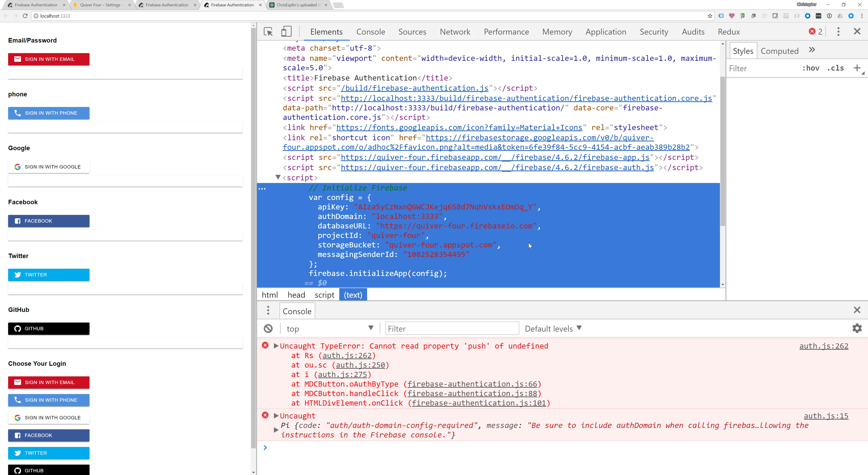Click the bookmark star in address bar
868x475 pixels.
coord(710,16)
